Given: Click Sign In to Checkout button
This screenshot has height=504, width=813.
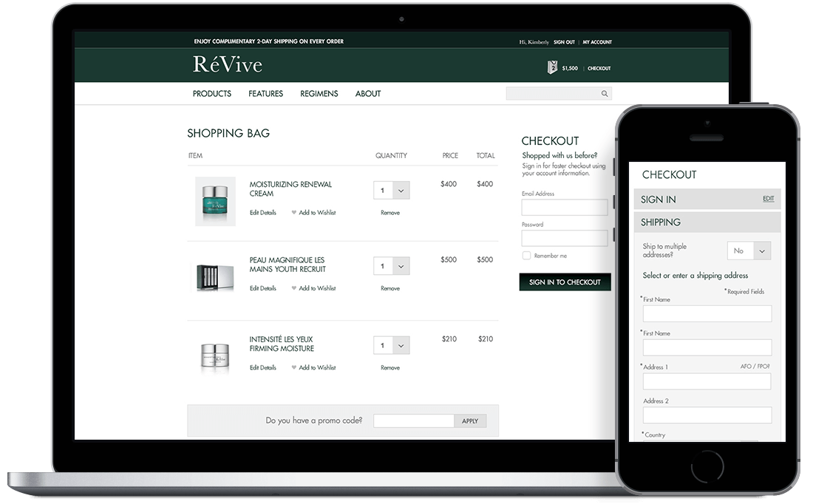Looking at the screenshot, I should click(565, 282).
